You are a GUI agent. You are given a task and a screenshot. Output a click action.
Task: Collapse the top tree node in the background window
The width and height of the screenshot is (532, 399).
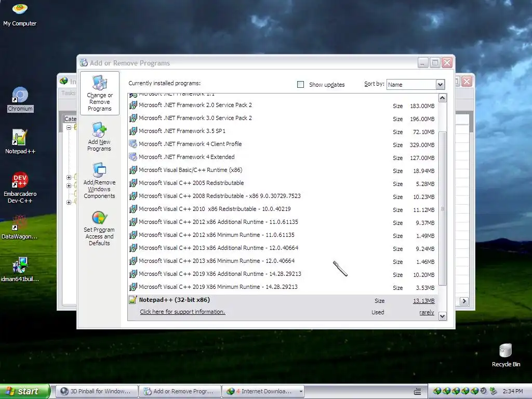click(x=69, y=128)
